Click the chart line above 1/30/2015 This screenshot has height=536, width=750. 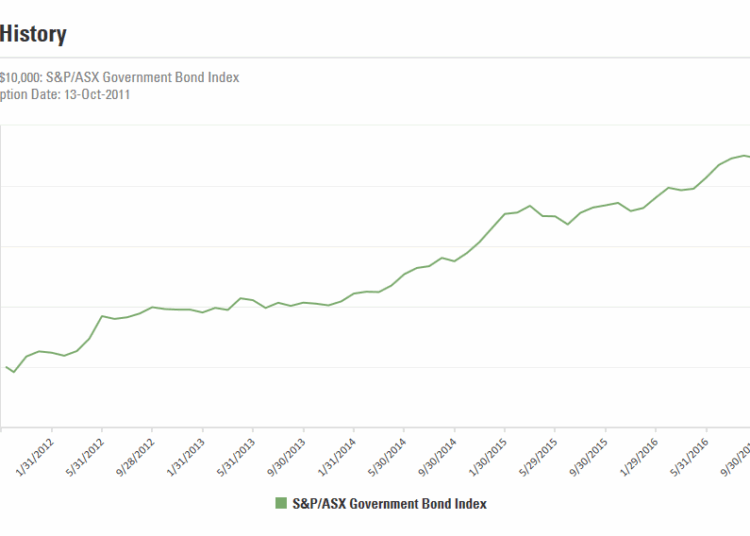point(504,214)
